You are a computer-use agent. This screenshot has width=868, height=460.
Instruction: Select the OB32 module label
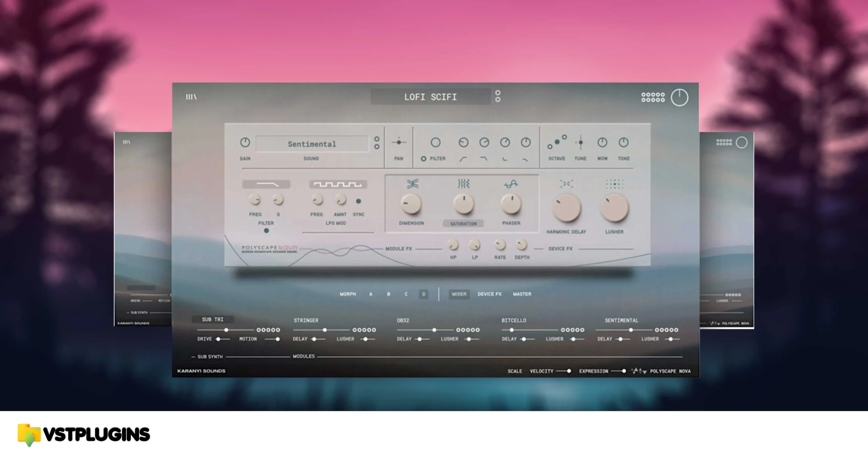pyautogui.click(x=403, y=320)
